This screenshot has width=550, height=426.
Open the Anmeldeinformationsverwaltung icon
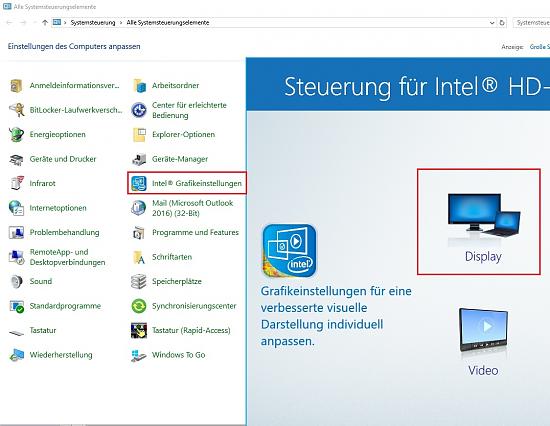tap(16, 86)
